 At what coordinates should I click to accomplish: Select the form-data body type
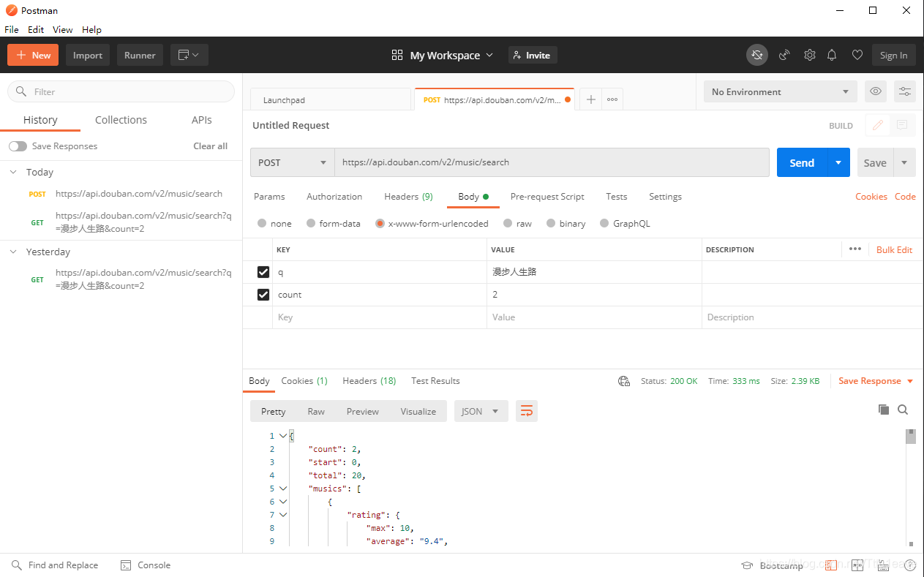coord(311,224)
